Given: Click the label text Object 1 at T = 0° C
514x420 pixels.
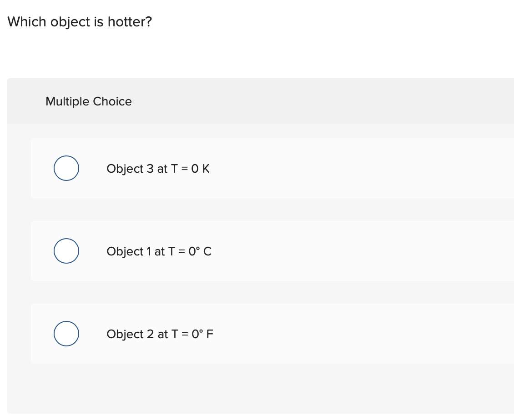Looking at the screenshot, I should pyautogui.click(x=159, y=251).
